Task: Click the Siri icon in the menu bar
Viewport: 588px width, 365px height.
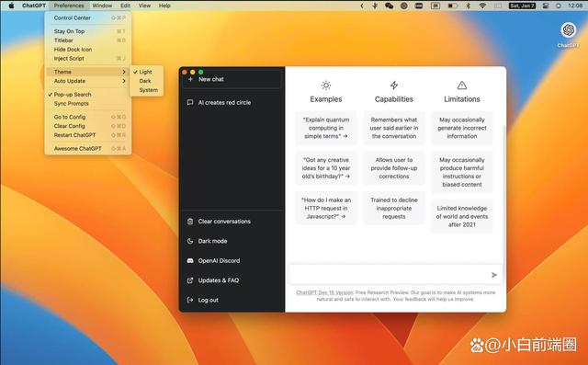Action: [x=559, y=6]
